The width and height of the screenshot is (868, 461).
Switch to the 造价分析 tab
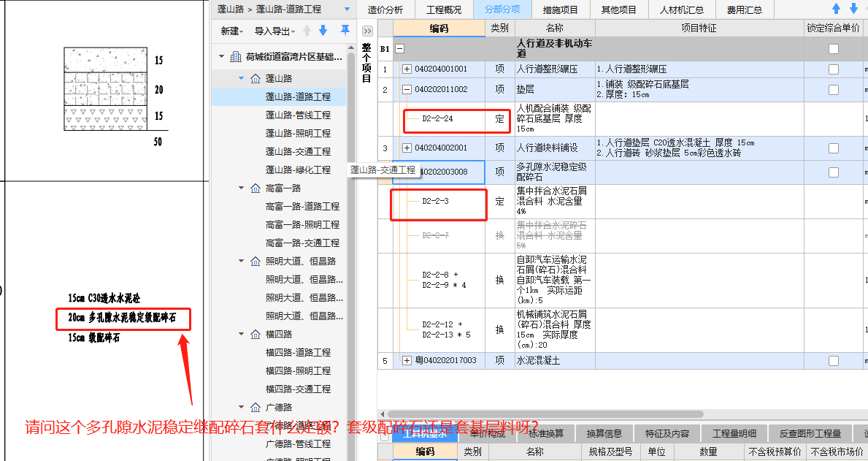(x=385, y=10)
